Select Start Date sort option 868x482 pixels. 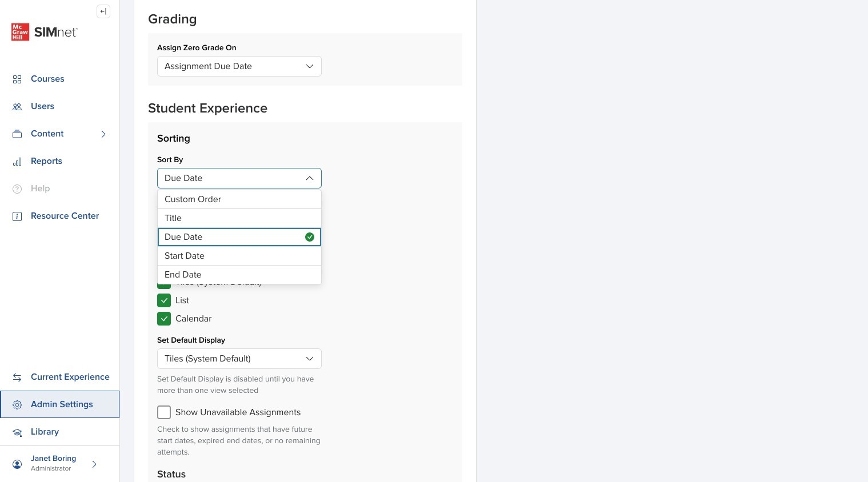point(239,256)
